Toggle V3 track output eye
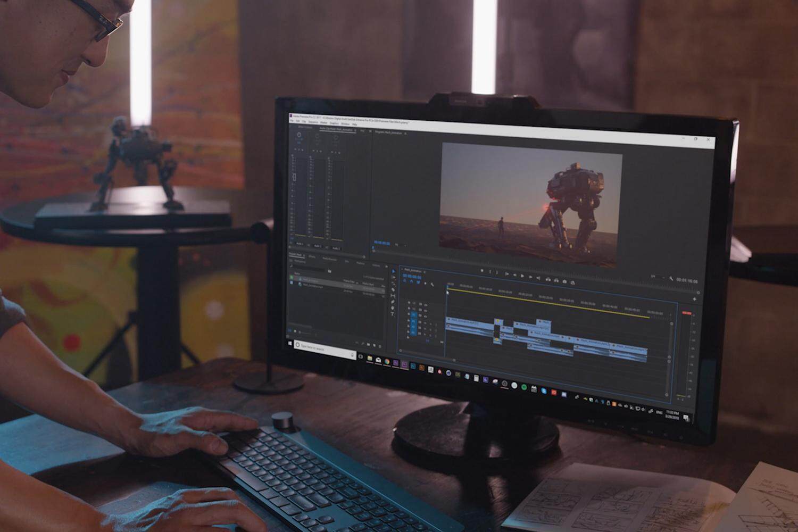This screenshot has height=532, width=798. [x=426, y=305]
